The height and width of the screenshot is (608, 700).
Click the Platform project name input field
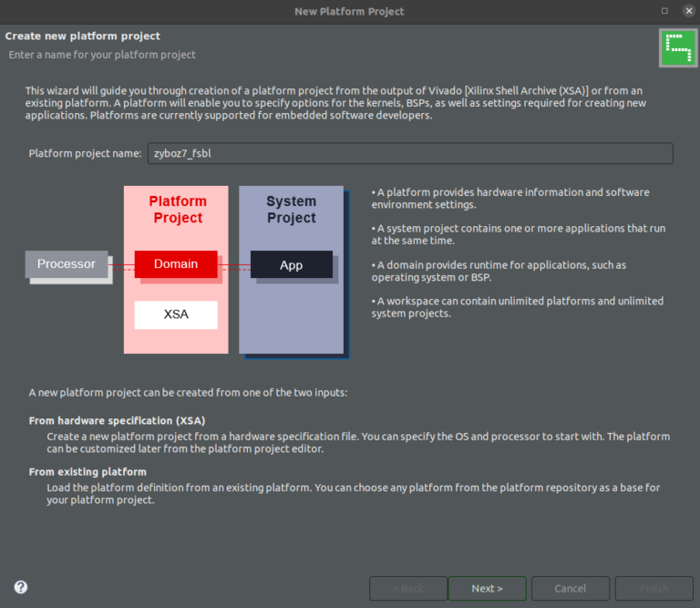click(410, 153)
